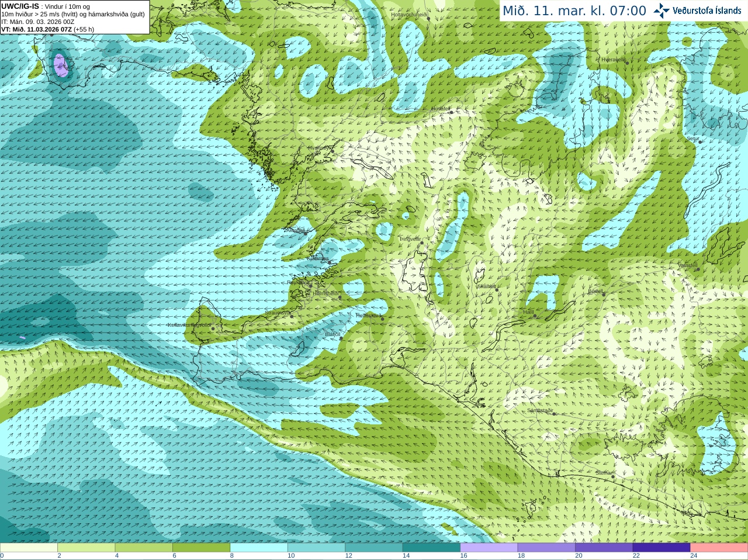The image size is (748, 560).
Task: Click the 8–10 m/s light cyan legend swatch
Action: [x=259, y=548]
